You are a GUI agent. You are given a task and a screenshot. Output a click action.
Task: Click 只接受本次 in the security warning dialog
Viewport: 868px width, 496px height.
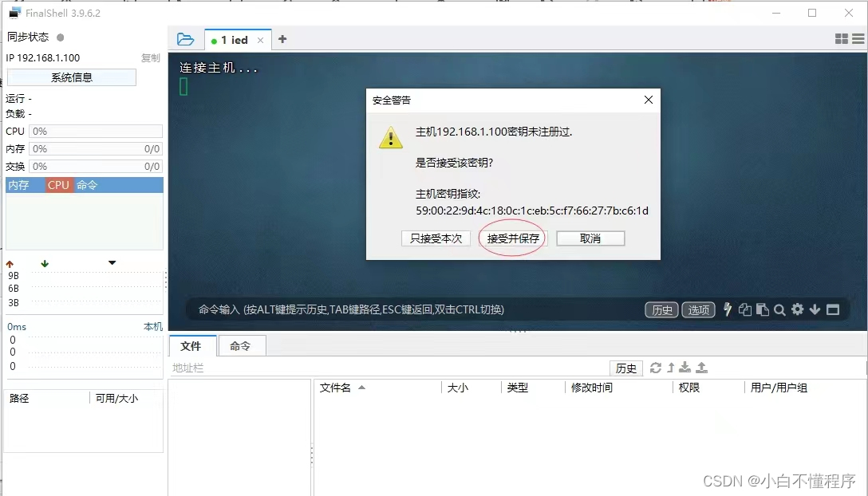coord(436,238)
